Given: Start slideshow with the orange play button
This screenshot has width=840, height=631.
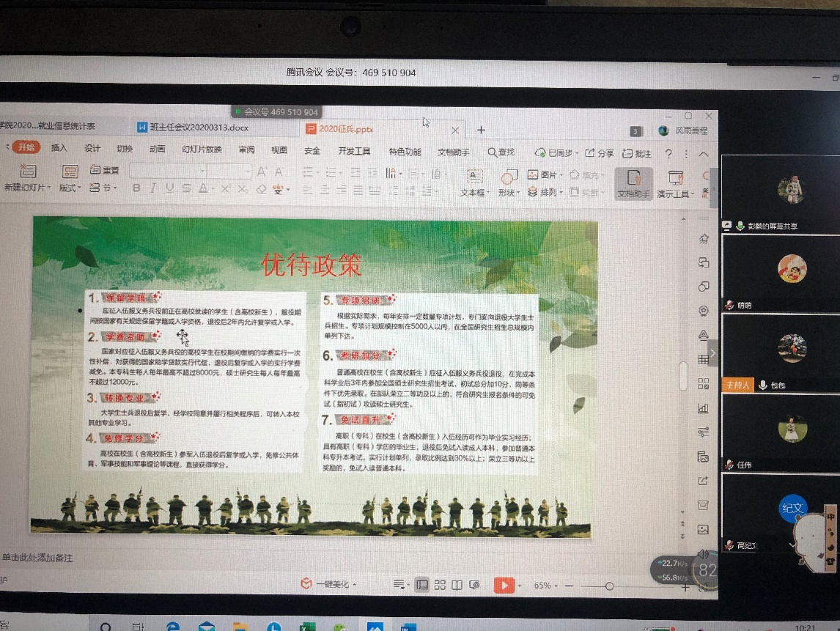Looking at the screenshot, I should click(x=504, y=586).
